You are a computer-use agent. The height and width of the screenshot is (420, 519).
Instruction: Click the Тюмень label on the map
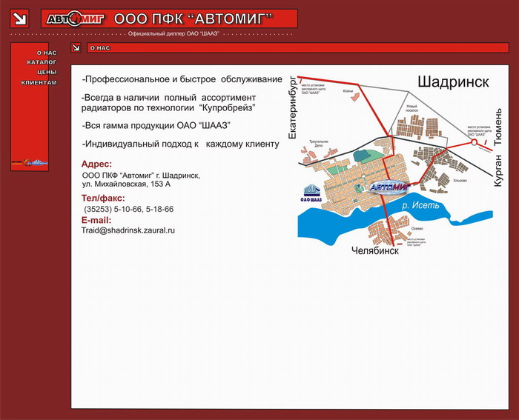tap(497, 127)
